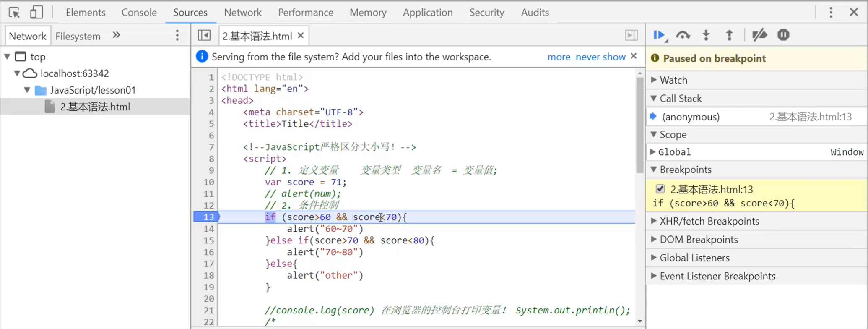Step into next function call

(x=706, y=35)
